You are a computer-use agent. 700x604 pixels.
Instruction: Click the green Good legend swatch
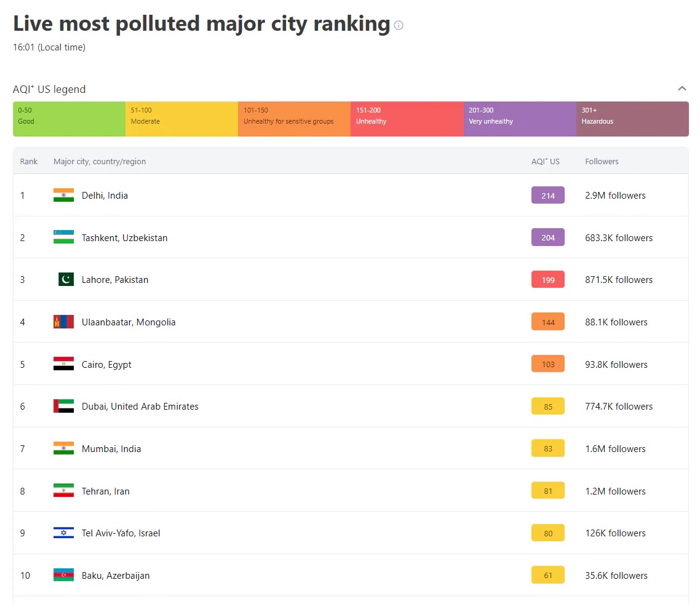(x=69, y=119)
